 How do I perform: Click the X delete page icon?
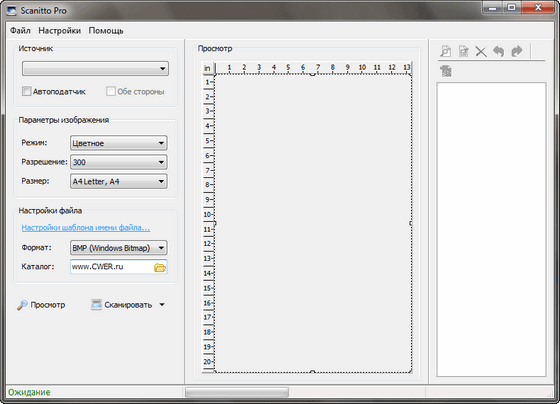tap(481, 51)
